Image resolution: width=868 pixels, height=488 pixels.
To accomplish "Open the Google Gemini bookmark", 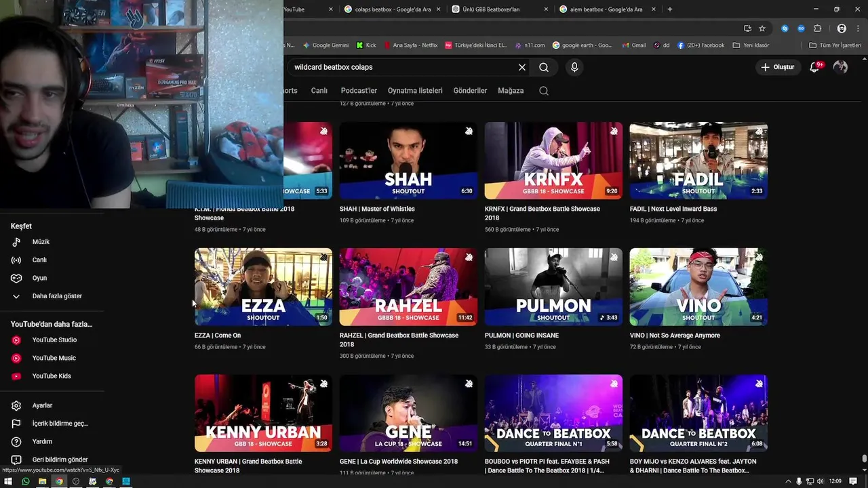I will point(325,45).
